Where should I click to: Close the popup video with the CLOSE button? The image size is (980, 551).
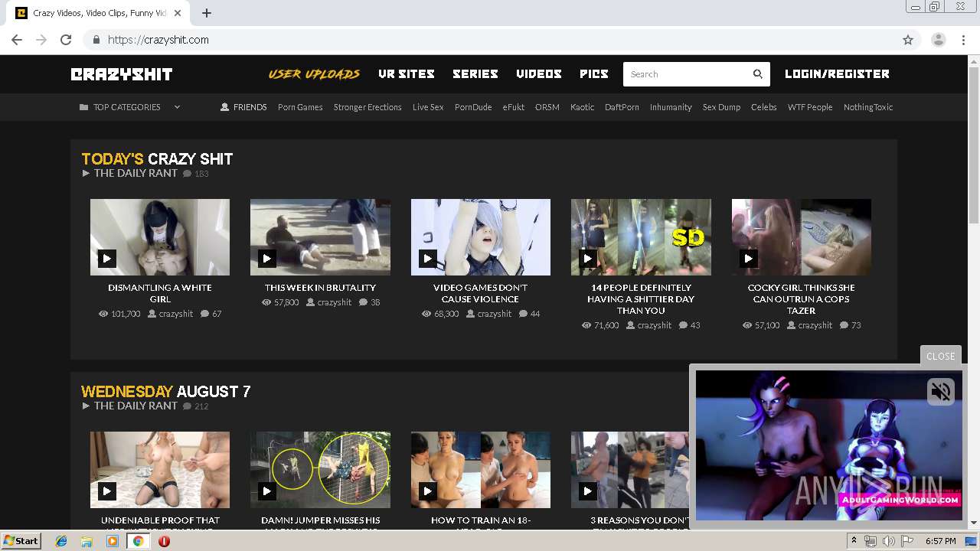click(x=941, y=356)
